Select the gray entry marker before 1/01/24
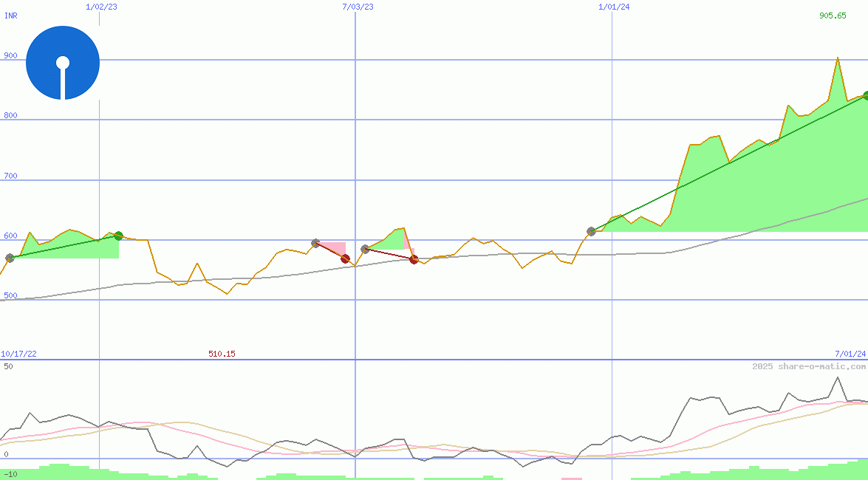 (x=591, y=231)
